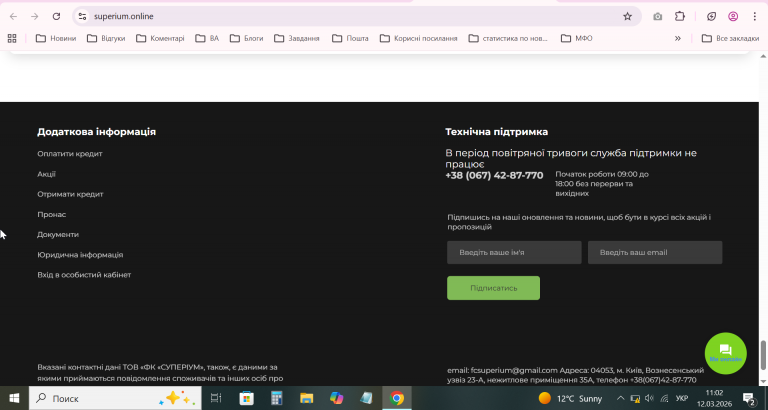Image resolution: width=768 pixels, height=410 pixels.
Task: Focus the Введіть ваш email field
Action: click(x=655, y=252)
